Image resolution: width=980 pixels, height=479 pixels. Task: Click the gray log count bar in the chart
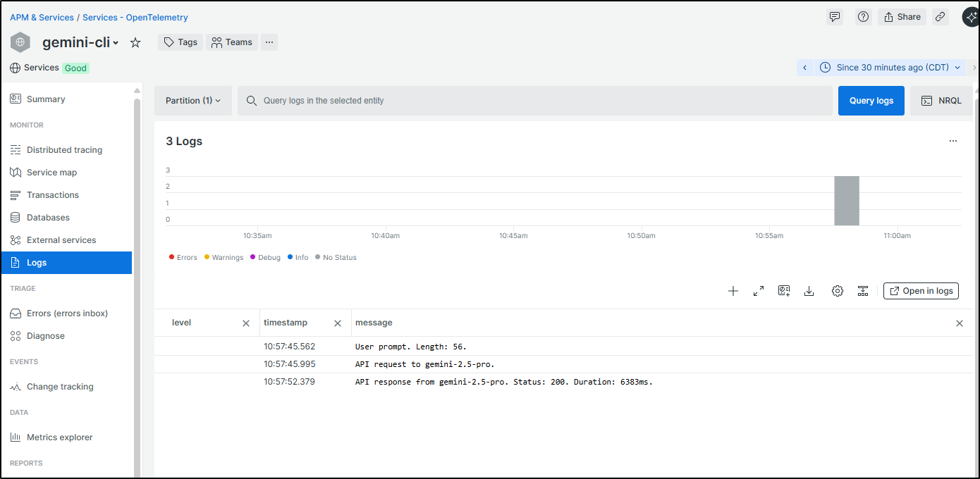click(x=847, y=201)
